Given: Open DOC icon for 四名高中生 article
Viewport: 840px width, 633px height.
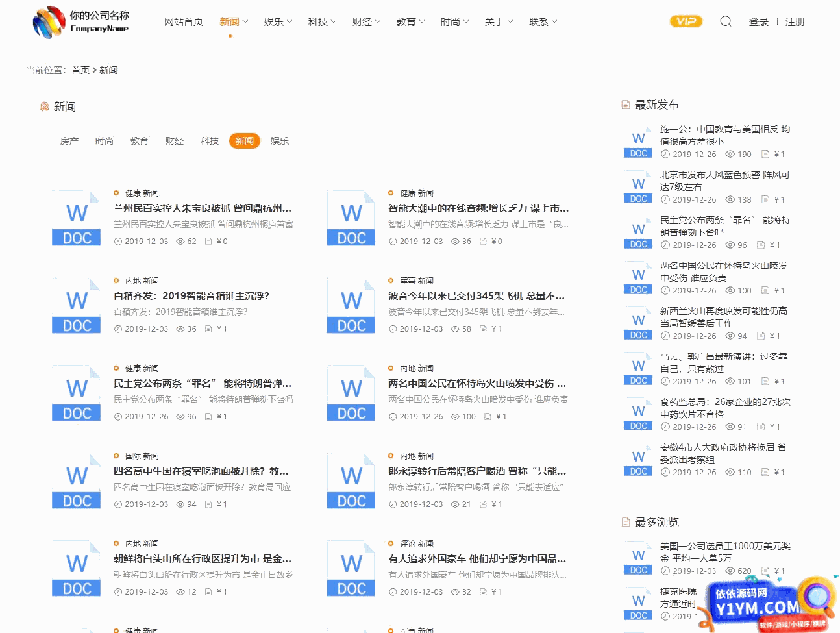Looking at the screenshot, I should point(77,481).
